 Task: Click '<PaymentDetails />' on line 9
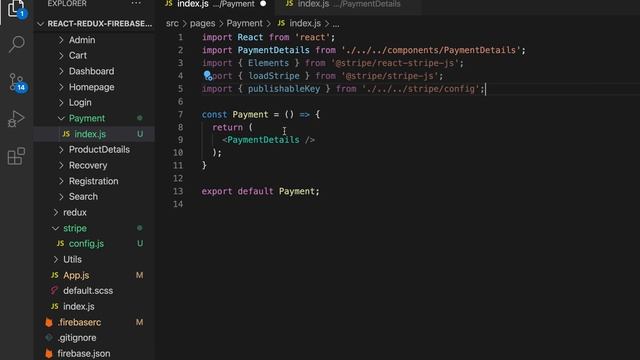click(269, 140)
